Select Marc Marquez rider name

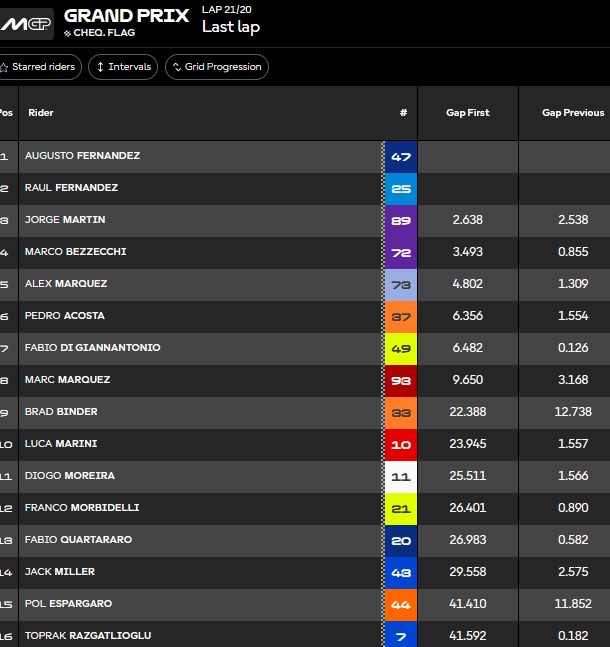click(x=67, y=380)
